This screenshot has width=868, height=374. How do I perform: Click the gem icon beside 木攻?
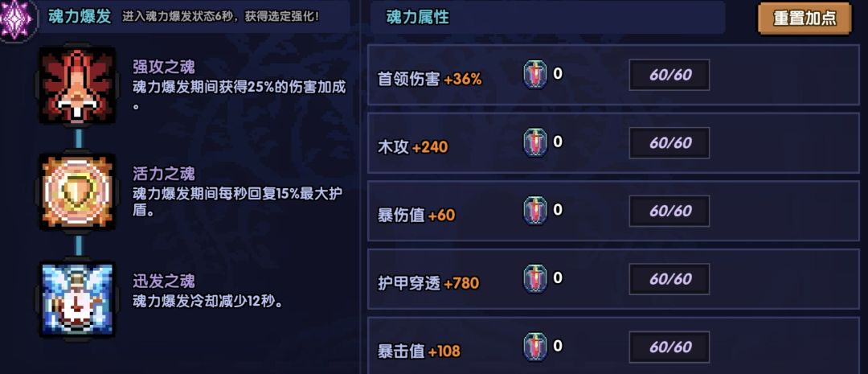535,143
